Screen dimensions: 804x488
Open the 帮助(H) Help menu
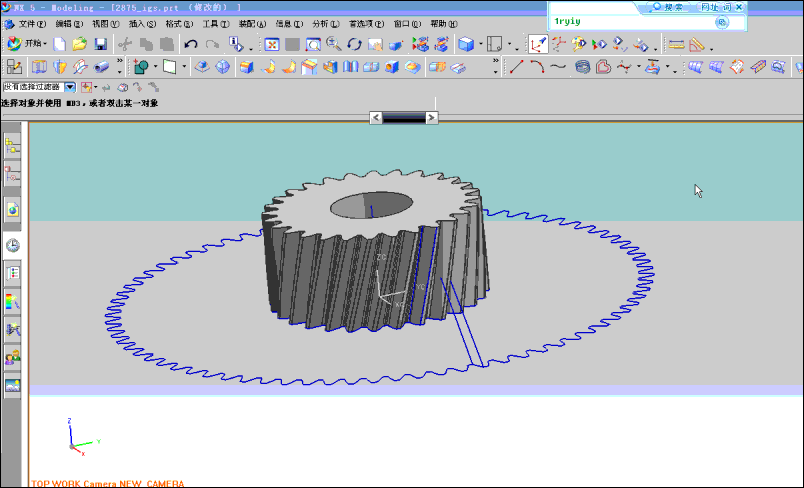click(444, 24)
